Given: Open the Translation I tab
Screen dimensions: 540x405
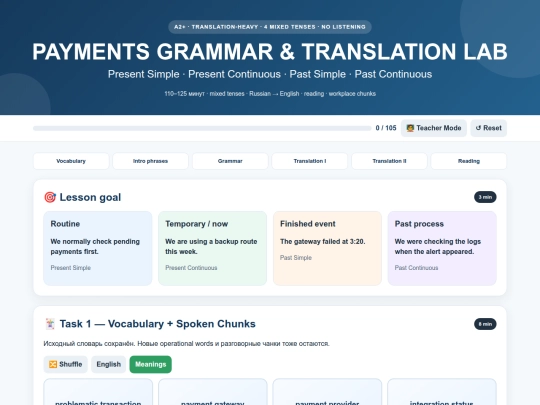Looking at the screenshot, I should [310, 161].
